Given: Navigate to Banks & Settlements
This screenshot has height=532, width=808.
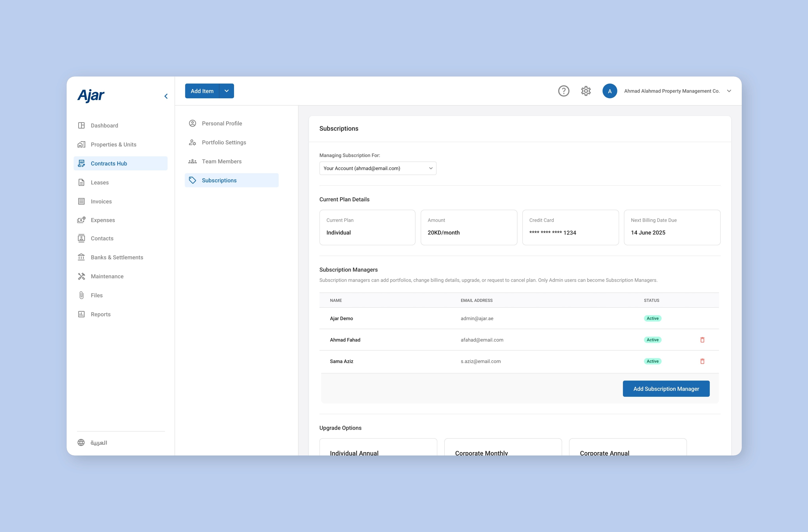Looking at the screenshot, I should pos(117,257).
